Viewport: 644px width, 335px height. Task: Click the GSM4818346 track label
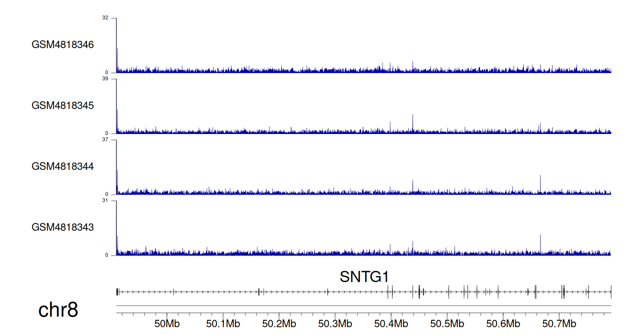pos(63,45)
